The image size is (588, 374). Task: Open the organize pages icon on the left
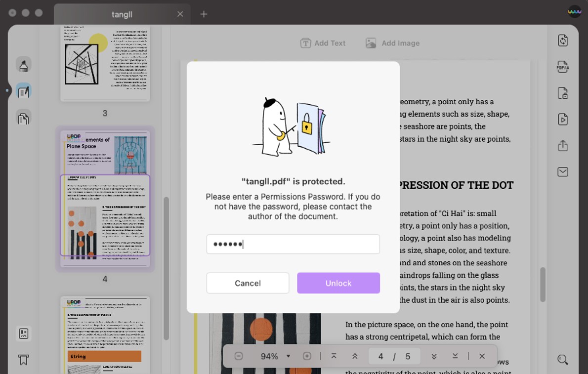(x=23, y=119)
